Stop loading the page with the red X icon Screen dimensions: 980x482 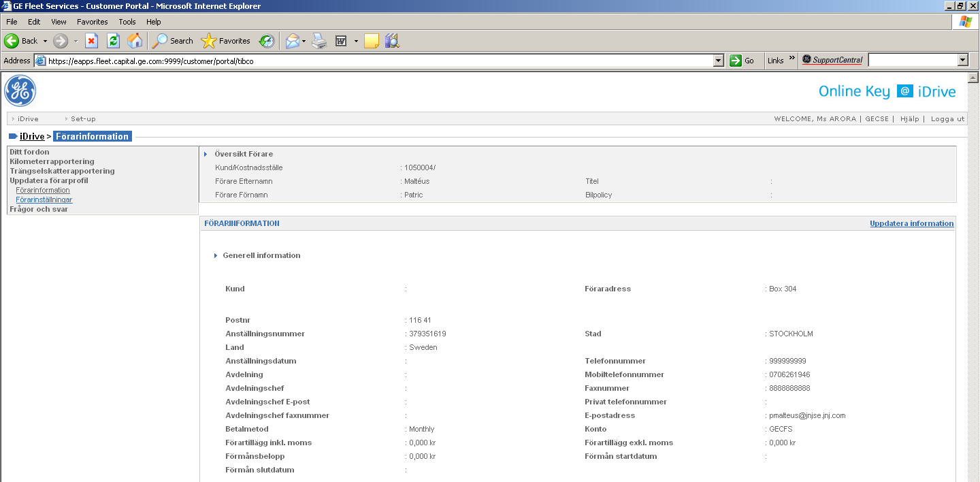click(x=91, y=41)
